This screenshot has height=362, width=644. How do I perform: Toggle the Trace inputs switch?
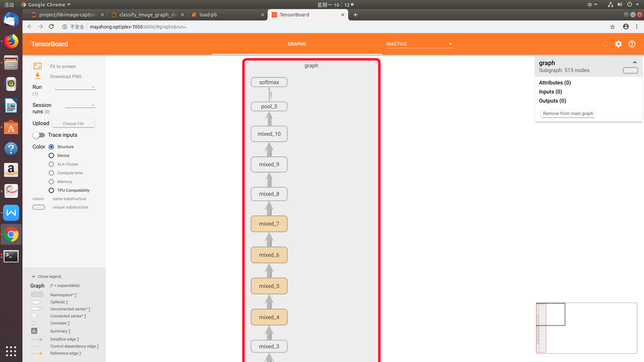39,135
